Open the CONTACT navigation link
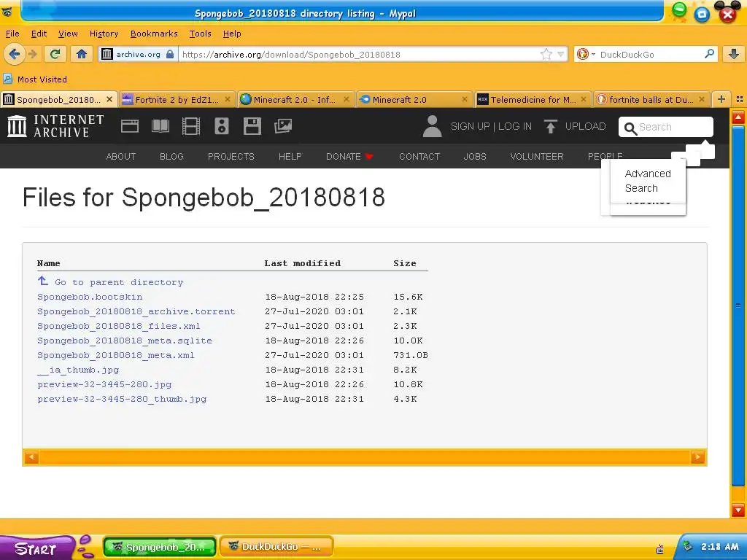Image resolution: width=747 pixels, height=560 pixels. (x=419, y=156)
